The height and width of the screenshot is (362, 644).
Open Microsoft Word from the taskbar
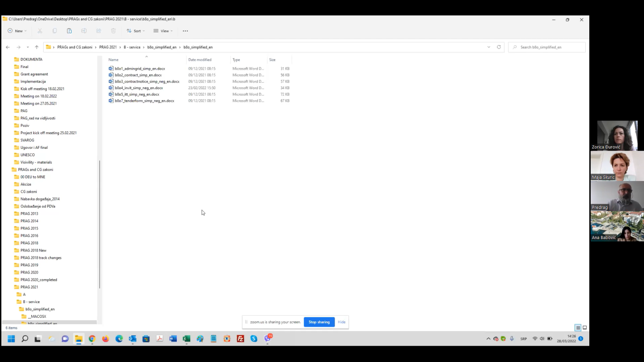pyautogui.click(x=173, y=339)
